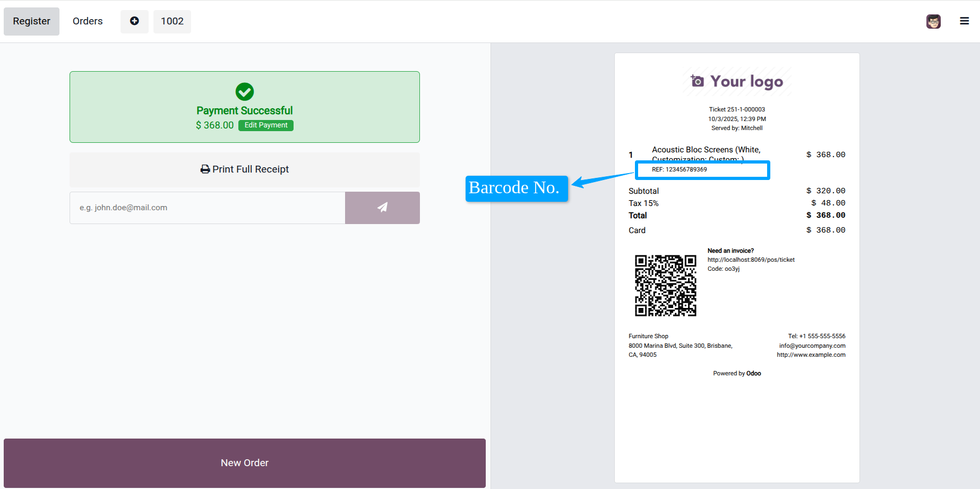980x489 pixels.
Task: Click Payment Successful heading
Action: point(245,110)
